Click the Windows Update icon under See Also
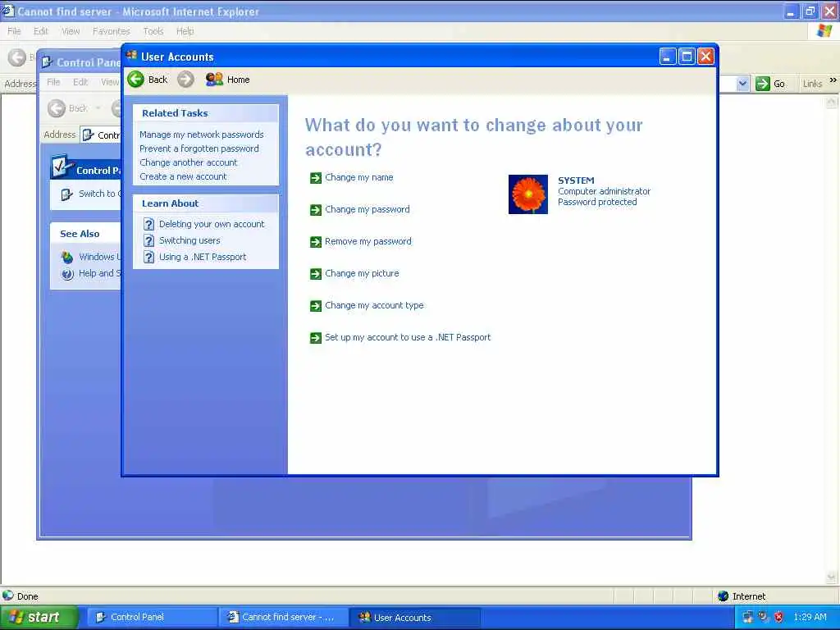This screenshot has height=630, width=840. pyautogui.click(x=67, y=257)
